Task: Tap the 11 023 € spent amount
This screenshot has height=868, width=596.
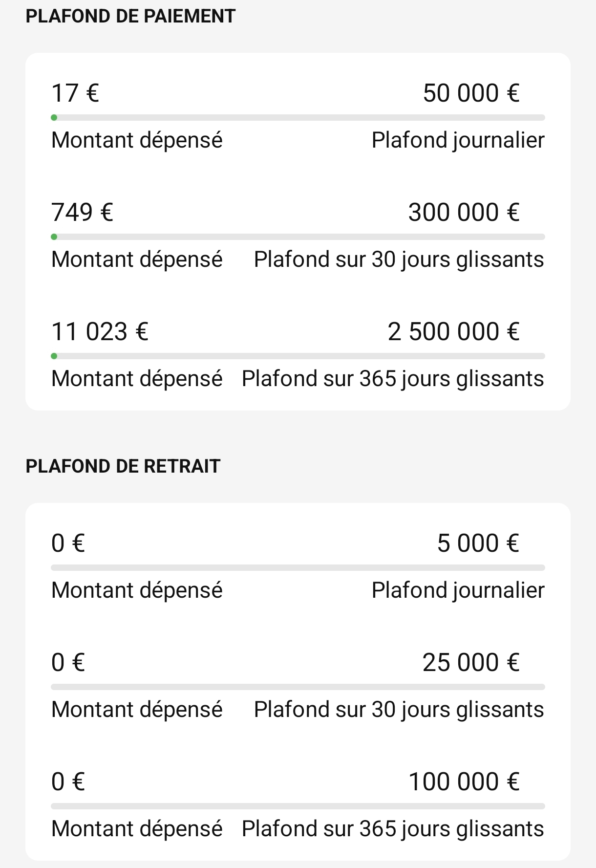Action: [x=100, y=331]
